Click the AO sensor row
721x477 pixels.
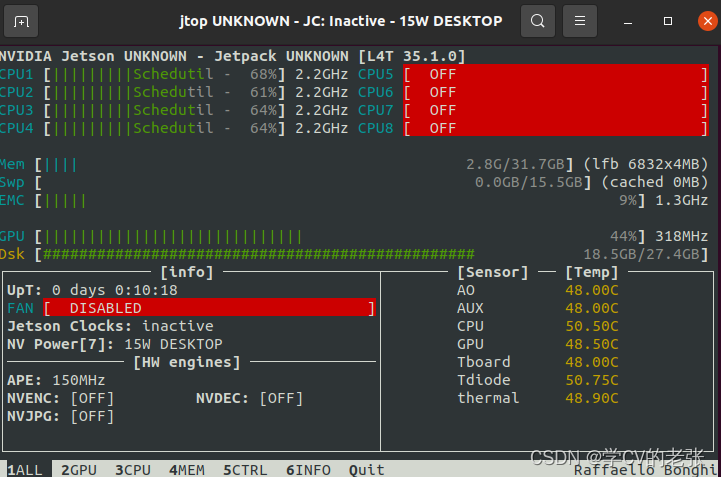click(538, 290)
